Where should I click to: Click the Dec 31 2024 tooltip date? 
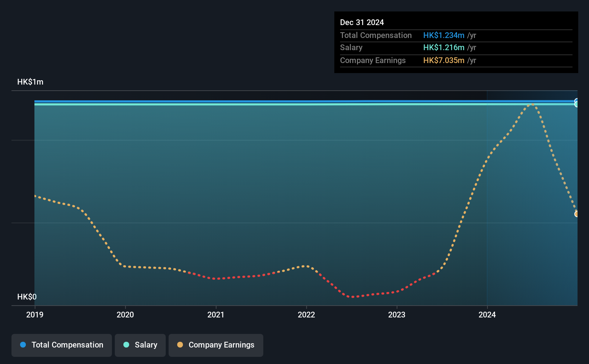(x=362, y=22)
